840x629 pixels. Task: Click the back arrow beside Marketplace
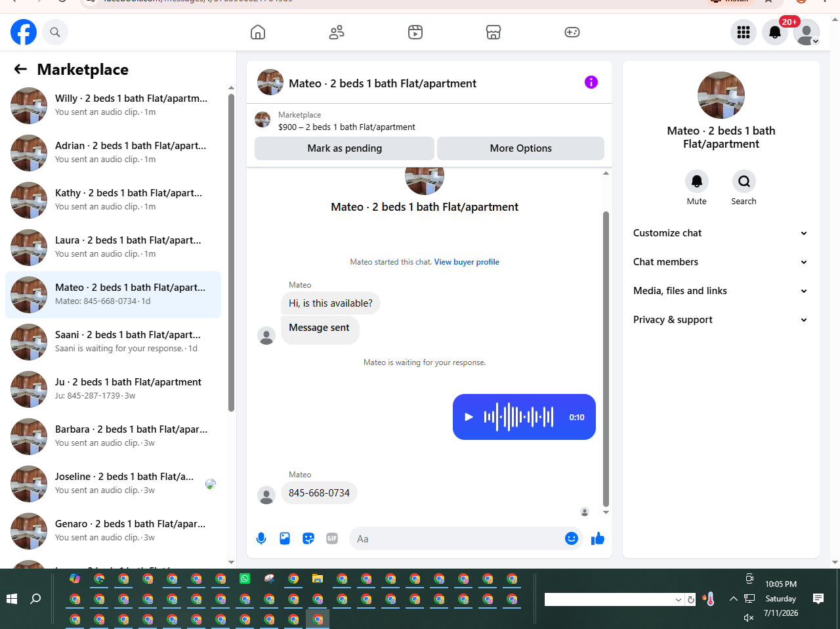[x=21, y=69]
